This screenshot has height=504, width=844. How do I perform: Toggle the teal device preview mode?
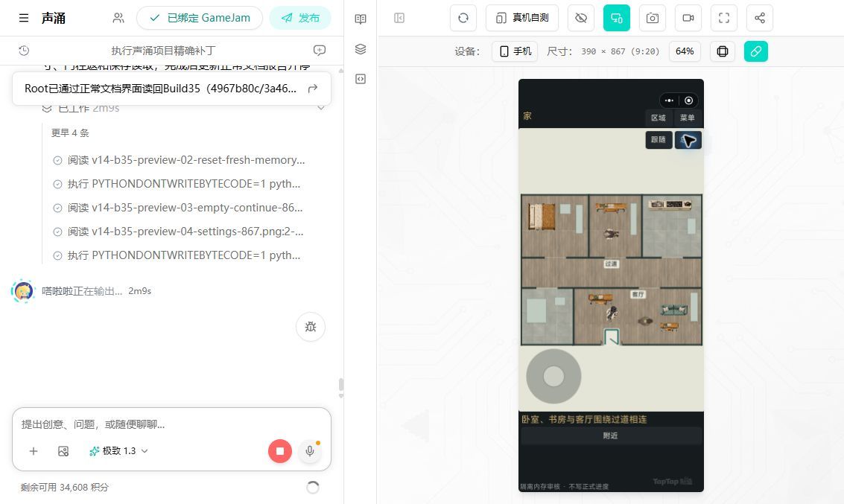pos(616,18)
